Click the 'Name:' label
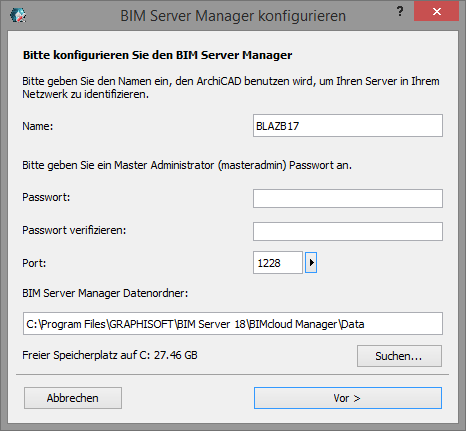Screen dimensions: 466x431 tap(38, 126)
